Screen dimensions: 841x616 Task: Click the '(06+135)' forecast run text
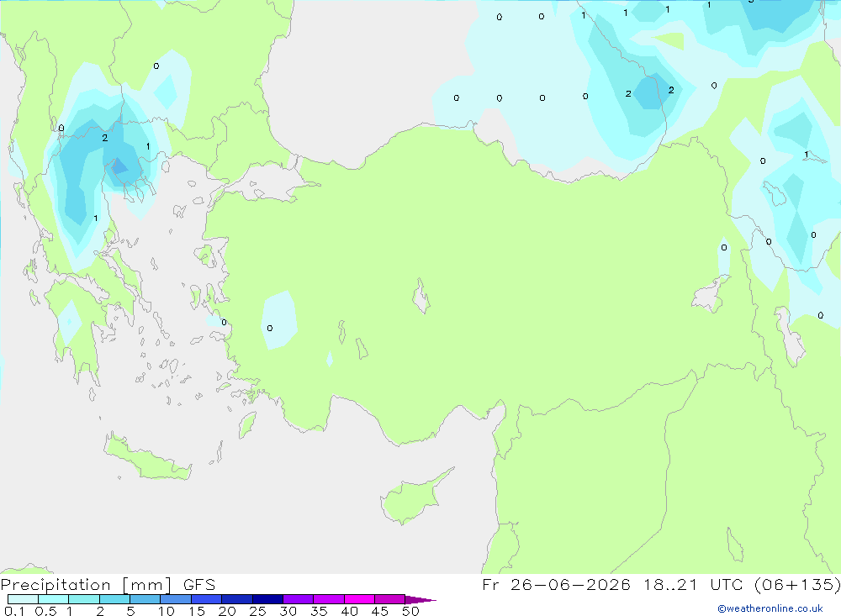click(x=797, y=584)
